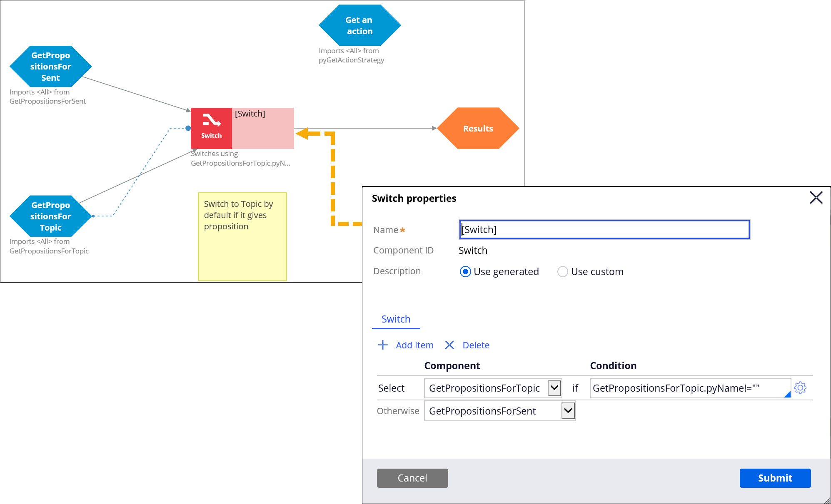Click the Name input field
This screenshot has height=504, width=831.
[x=604, y=230]
